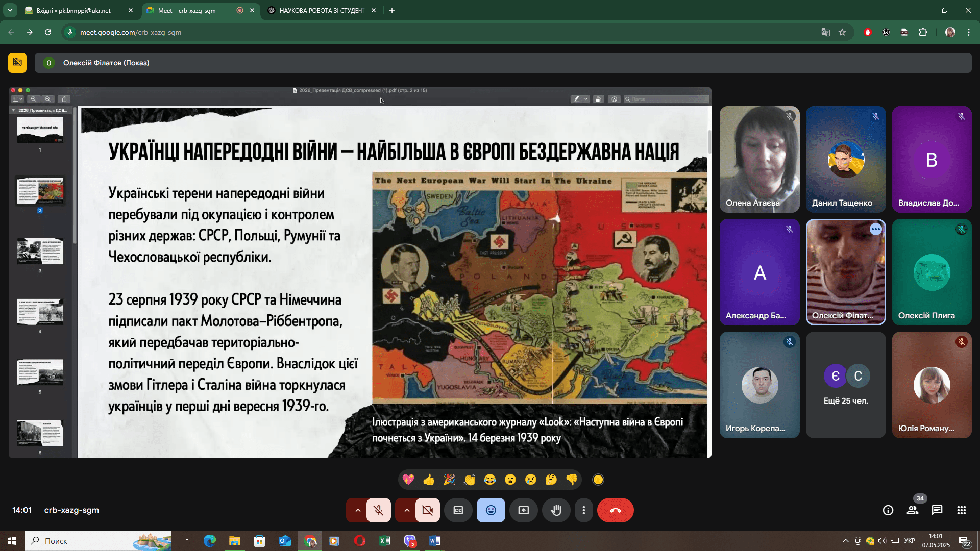Send party popper emoji reaction
Screen dimensions: 980x551
pyautogui.click(x=449, y=480)
